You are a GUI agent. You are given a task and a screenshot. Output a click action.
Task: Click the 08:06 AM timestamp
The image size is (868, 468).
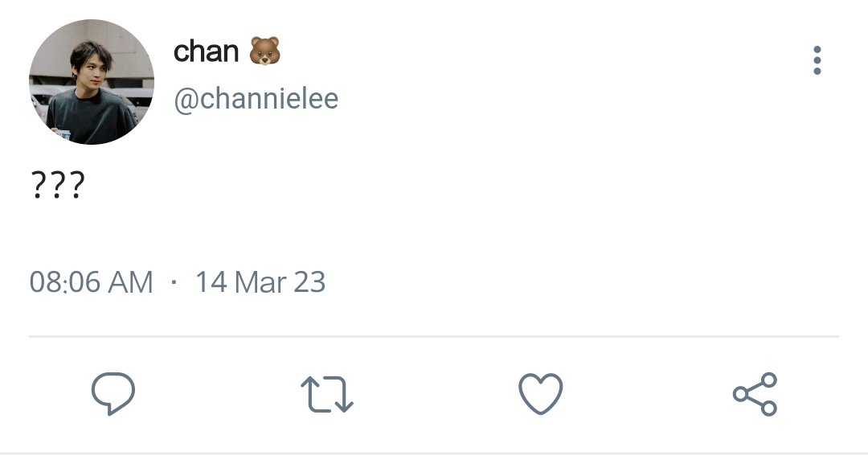(x=92, y=282)
